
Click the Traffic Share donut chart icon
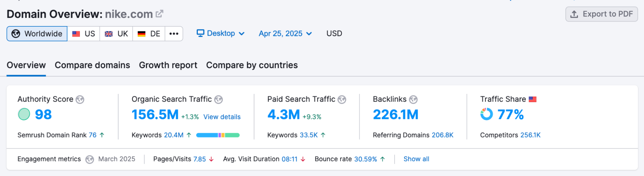[486, 114]
